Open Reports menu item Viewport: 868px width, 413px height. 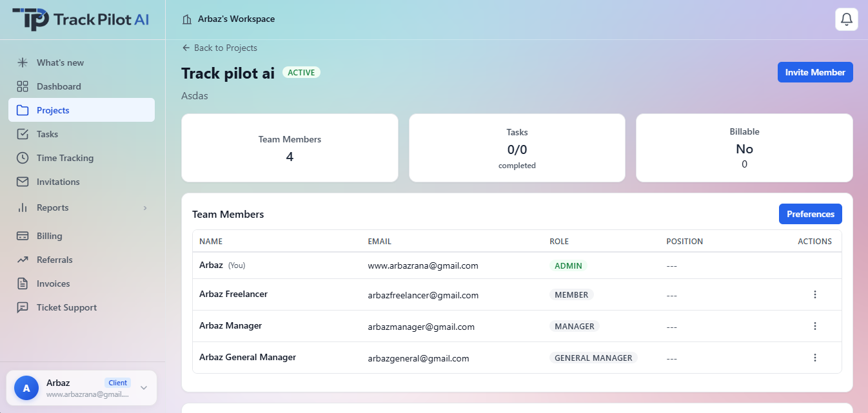[81, 207]
